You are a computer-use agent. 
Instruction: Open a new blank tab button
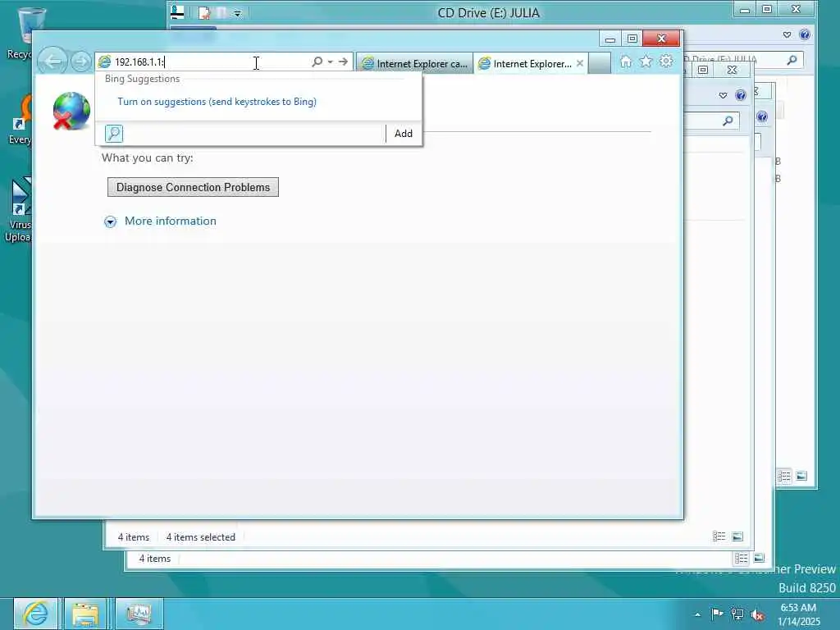tap(600, 63)
